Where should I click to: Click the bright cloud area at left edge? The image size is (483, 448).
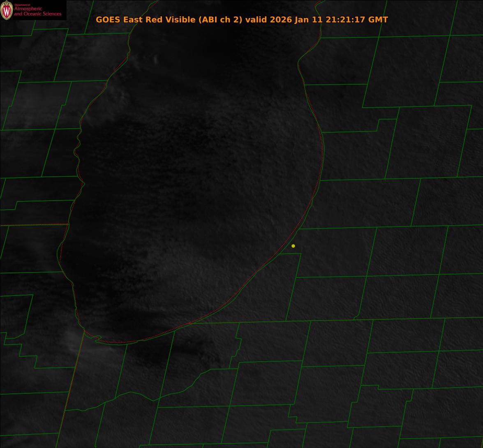tap(16, 103)
